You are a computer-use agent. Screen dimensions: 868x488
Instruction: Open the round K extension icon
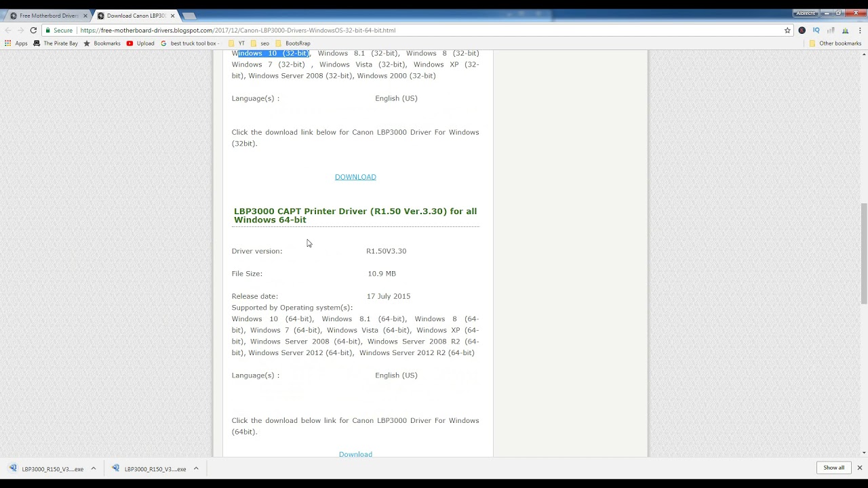coord(802,30)
